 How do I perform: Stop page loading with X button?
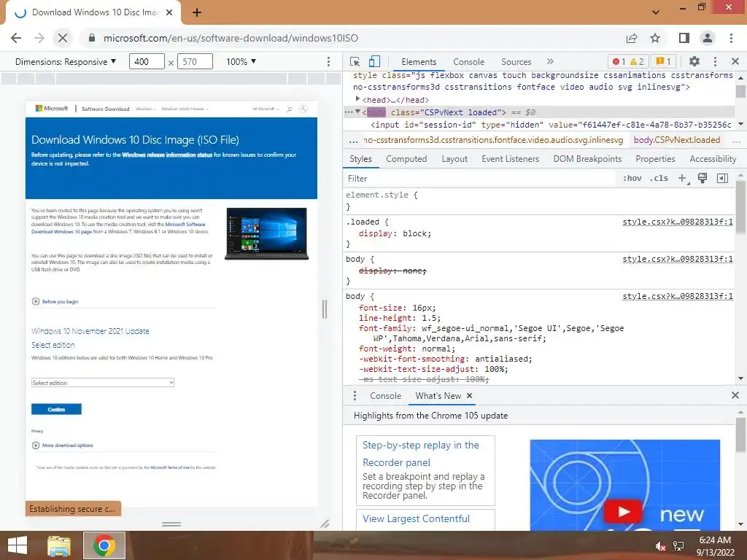(63, 38)
